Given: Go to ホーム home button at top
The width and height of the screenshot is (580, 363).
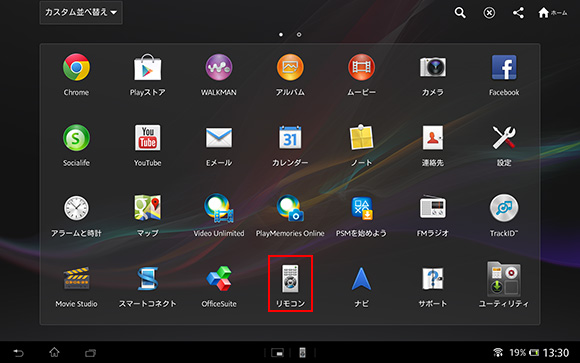Looking at the screenshot, I should pyautogui.click(x=552, y=13).
